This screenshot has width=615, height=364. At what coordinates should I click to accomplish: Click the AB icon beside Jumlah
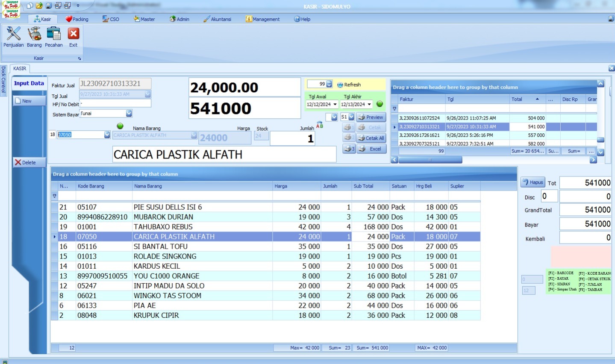tap(320, 125)
